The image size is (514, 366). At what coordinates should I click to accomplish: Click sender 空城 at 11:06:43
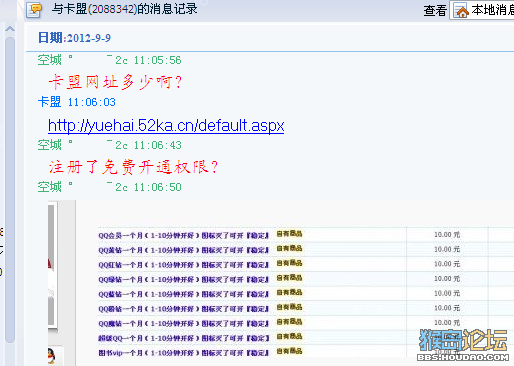[x=109, y=145]
